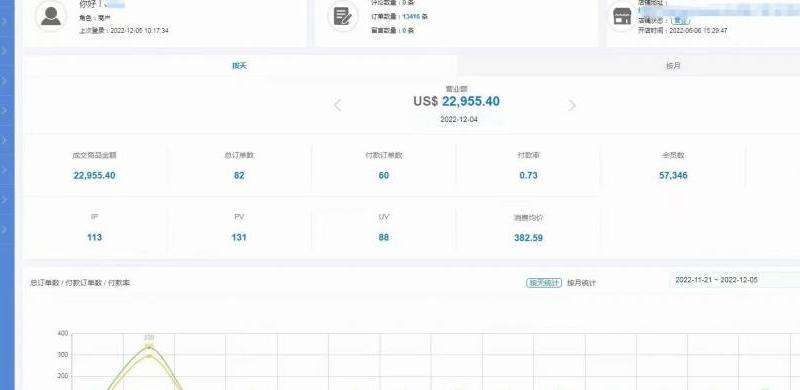Click the 付款订单数 value 60
This screenshot has height=390, width=800.
(x=384, y=176)
